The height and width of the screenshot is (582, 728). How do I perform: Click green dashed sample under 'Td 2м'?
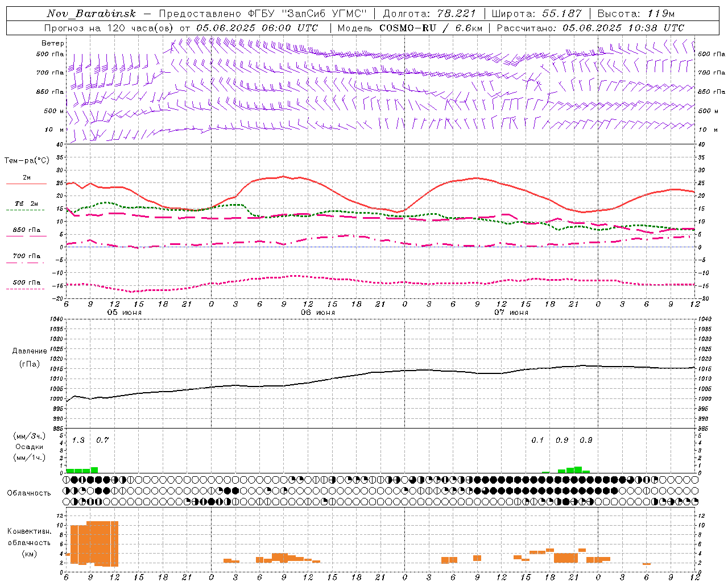pos(26,210)
